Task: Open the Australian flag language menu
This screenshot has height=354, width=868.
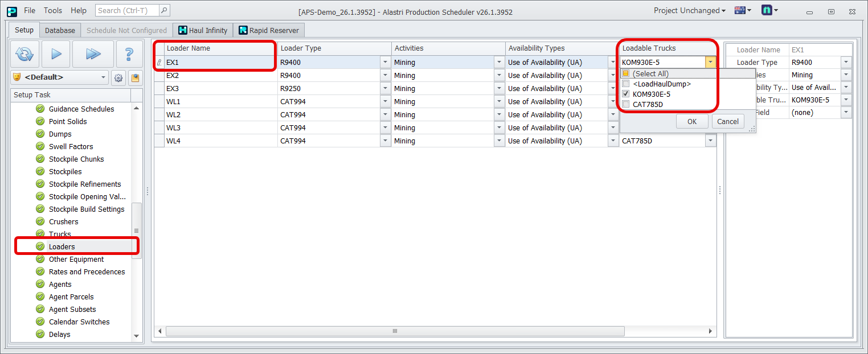Action: (743, 10)
